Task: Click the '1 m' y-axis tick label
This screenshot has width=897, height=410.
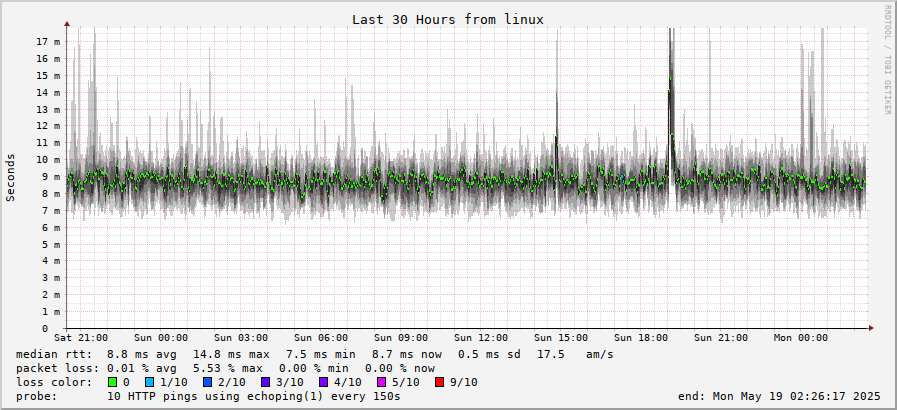Action: pos(51,312)
